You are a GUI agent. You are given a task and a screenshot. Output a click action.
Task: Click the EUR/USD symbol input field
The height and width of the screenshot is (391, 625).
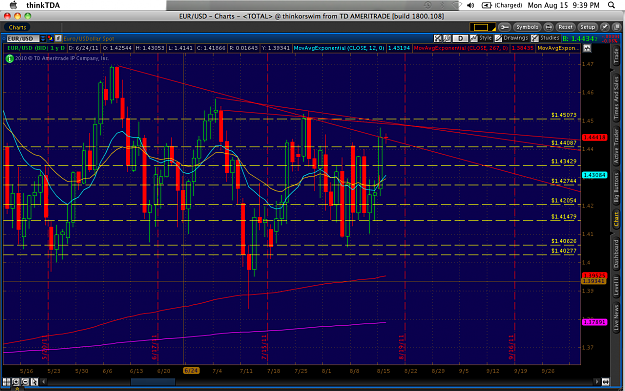point(23,39)
